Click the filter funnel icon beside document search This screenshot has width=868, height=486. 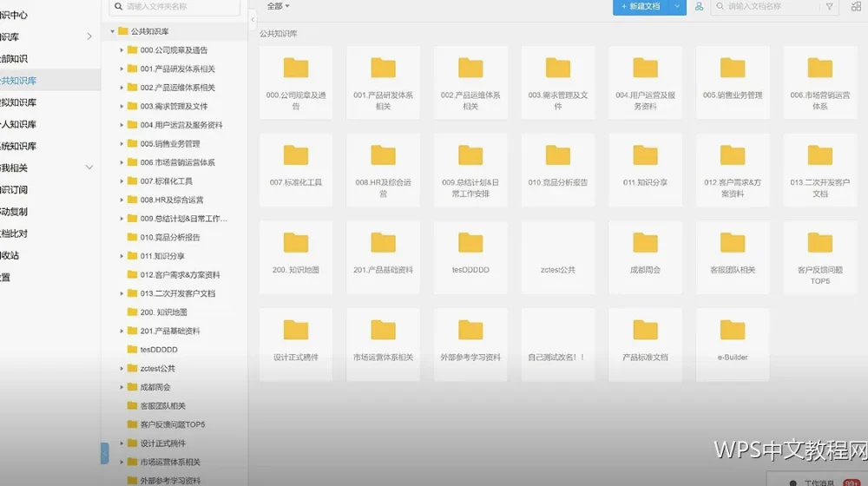point(829,7)
